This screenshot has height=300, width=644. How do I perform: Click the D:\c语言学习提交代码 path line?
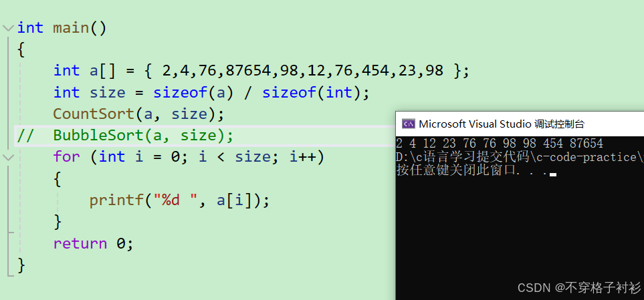point(520,157)
